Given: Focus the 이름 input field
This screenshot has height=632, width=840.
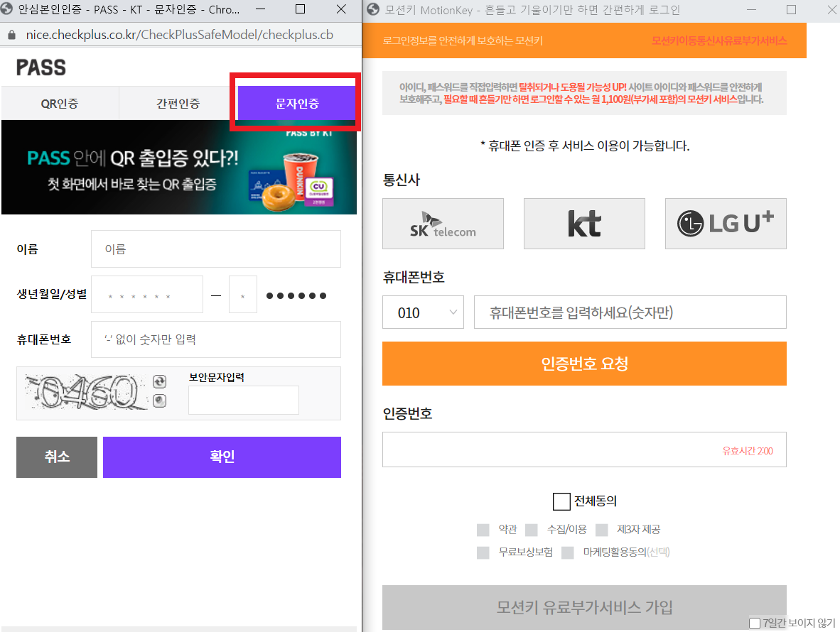Looking at the screenshot, I should coord(216,249).
